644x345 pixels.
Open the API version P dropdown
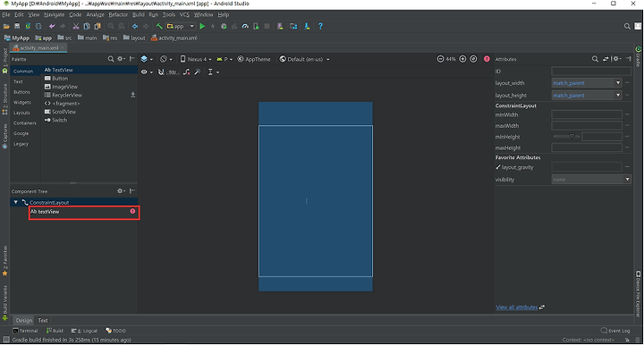pos(225,59)
